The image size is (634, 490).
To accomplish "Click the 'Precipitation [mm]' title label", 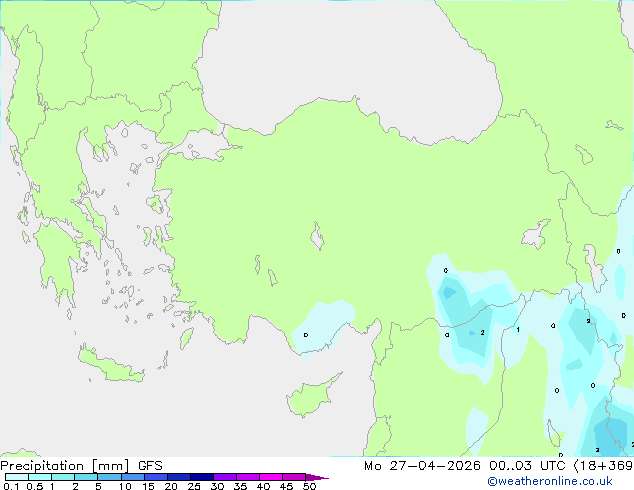I will pos(65,466).
